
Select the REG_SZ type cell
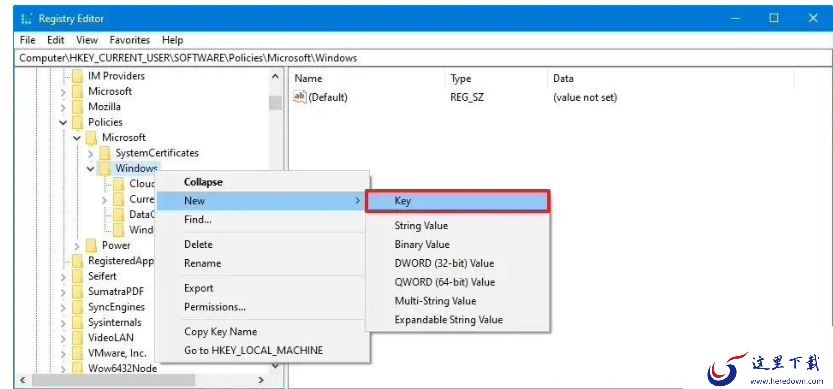point(467,97)
